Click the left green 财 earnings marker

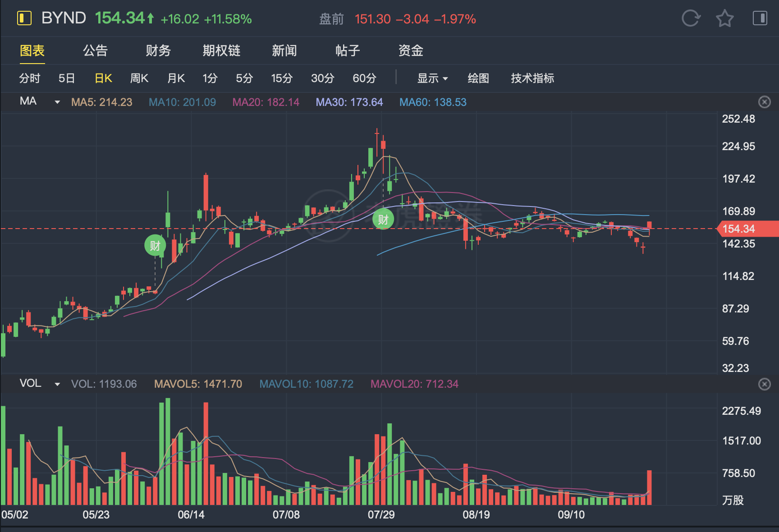coord(155,246)
